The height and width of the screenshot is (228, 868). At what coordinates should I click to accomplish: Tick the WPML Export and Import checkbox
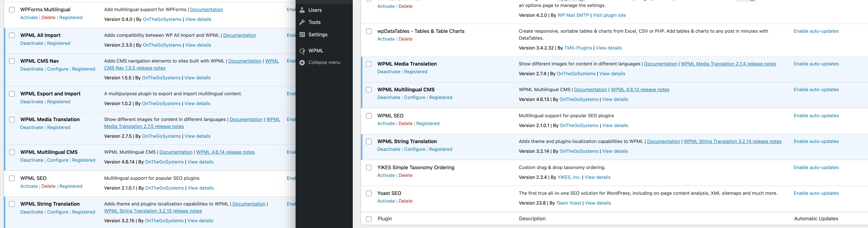pos(12,94)
